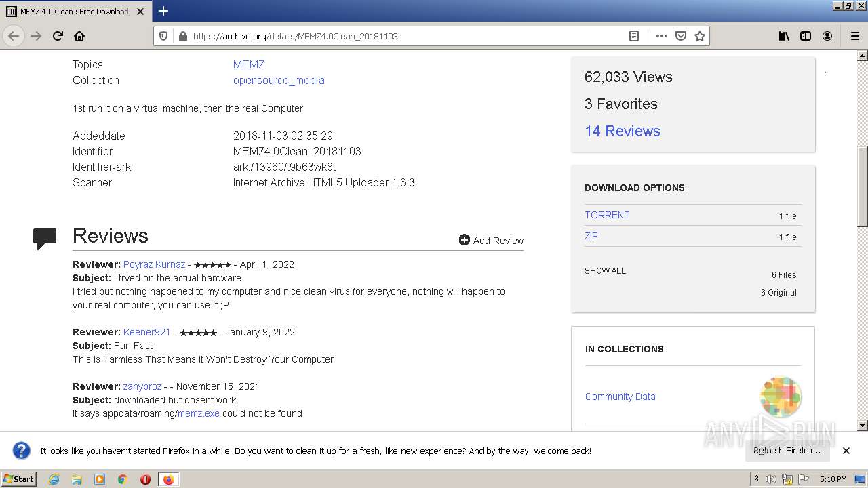
Task: Open the opensource_media collection link
Action: click(279, 80)
